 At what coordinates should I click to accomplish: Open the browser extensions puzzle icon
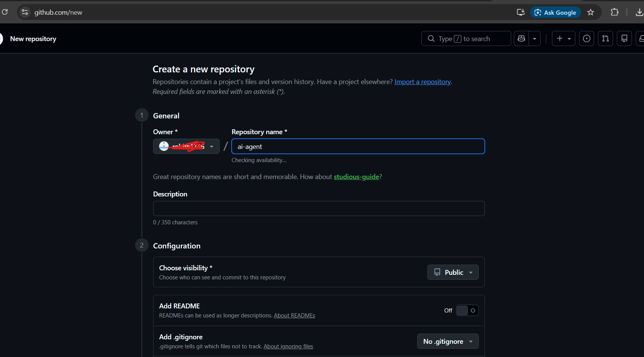(x=615, y=12)
